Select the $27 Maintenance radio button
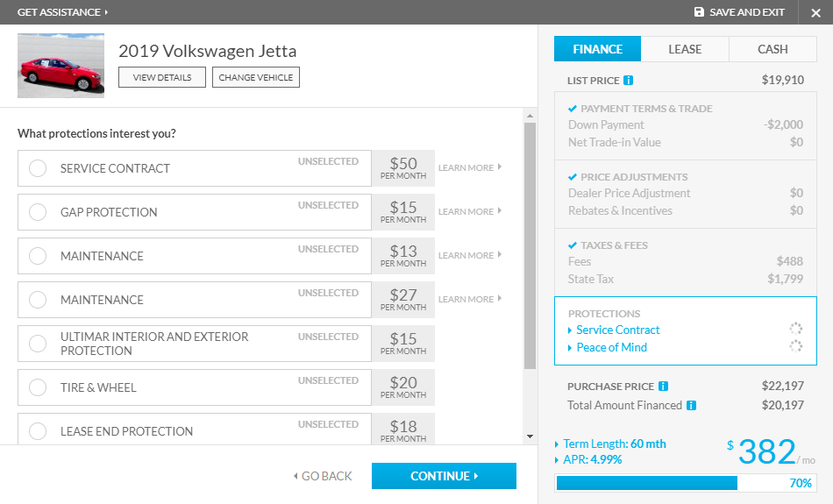Screen dimensions: 833x504 [x=38, y=300]
